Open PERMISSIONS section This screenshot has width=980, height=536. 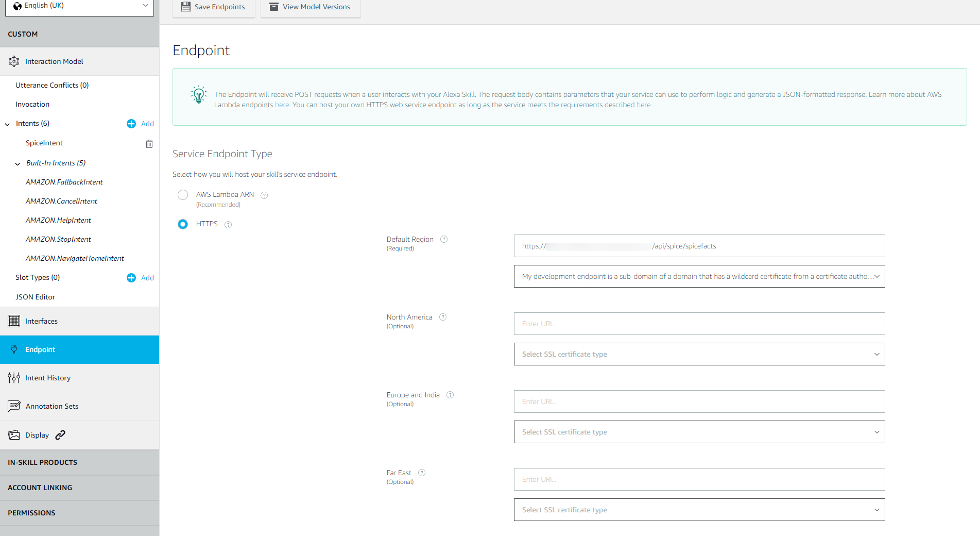[79, 513]
